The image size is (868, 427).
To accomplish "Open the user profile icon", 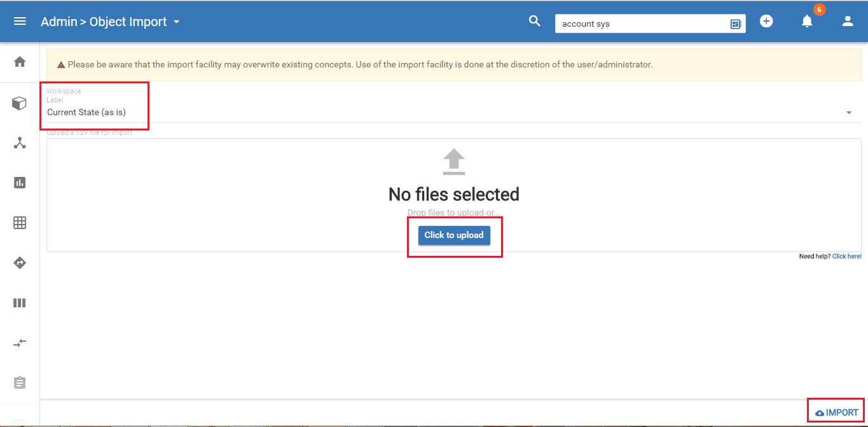I will point(847,21).
